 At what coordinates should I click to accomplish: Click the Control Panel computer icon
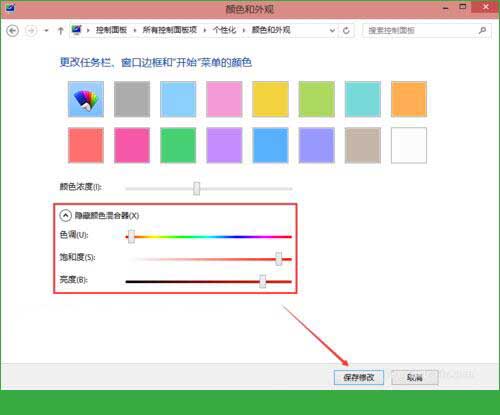click(x=76, y=30)
